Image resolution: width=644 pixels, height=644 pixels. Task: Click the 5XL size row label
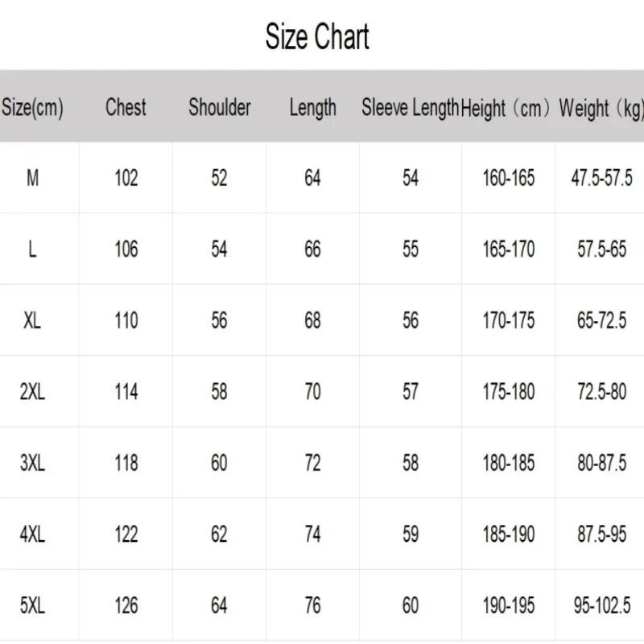32,605
